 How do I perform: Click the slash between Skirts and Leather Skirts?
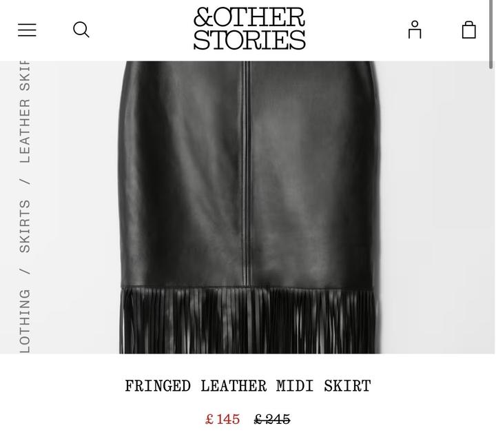point(25,181)
